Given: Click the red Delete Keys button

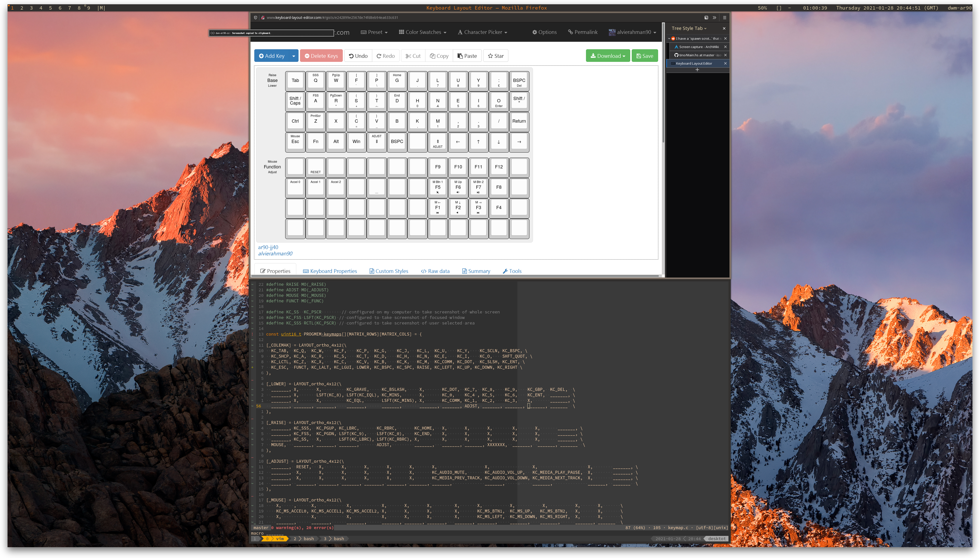Looking at the screenshot, I should point(321,56).
